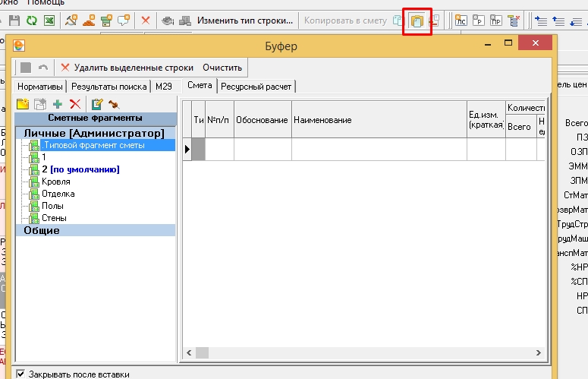Toggle 'Закрывать после вставки' checkbox
588x379 pixels.
coord(20,374)
